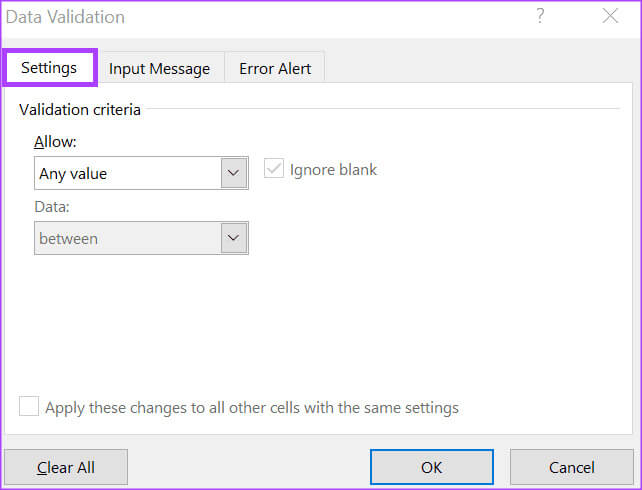Open the Allow dropdown arrow
Screen dimensions: 642x490
(234, 173)
